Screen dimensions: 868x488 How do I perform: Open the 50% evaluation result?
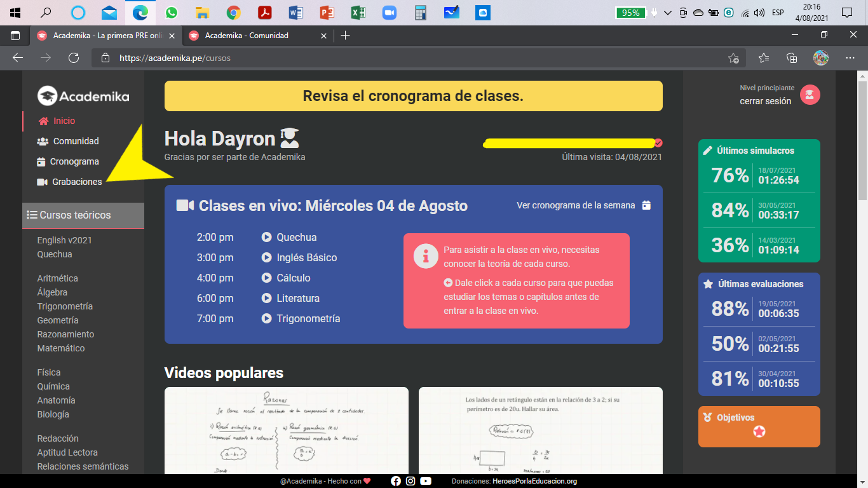(759, 344)
